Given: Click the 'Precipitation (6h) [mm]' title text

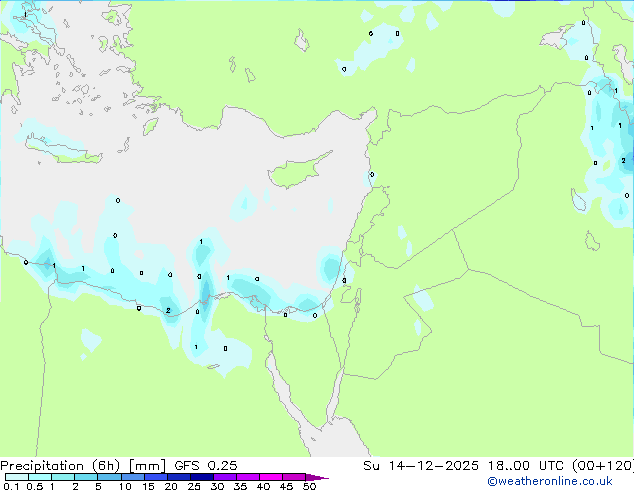Looking at the screenshot, I should [83, 466].
